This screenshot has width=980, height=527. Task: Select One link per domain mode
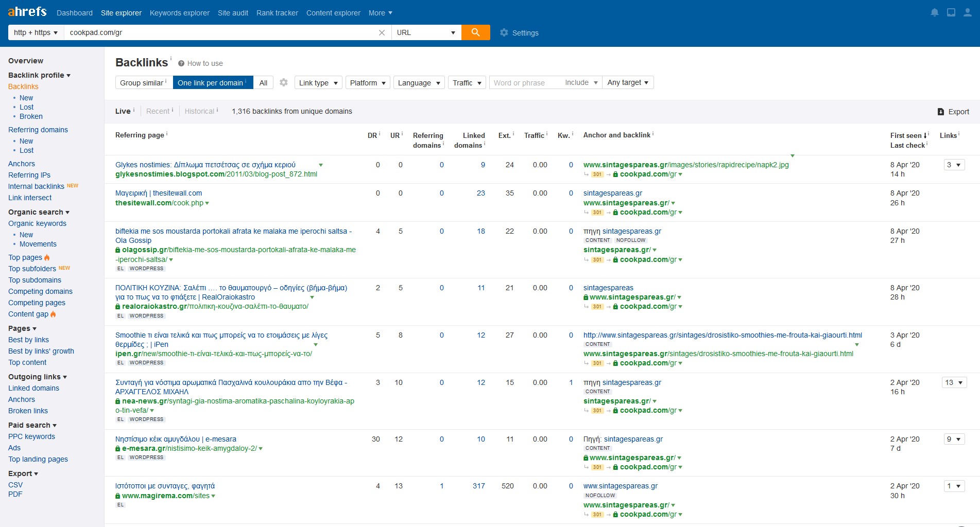[x=213, y=82]
